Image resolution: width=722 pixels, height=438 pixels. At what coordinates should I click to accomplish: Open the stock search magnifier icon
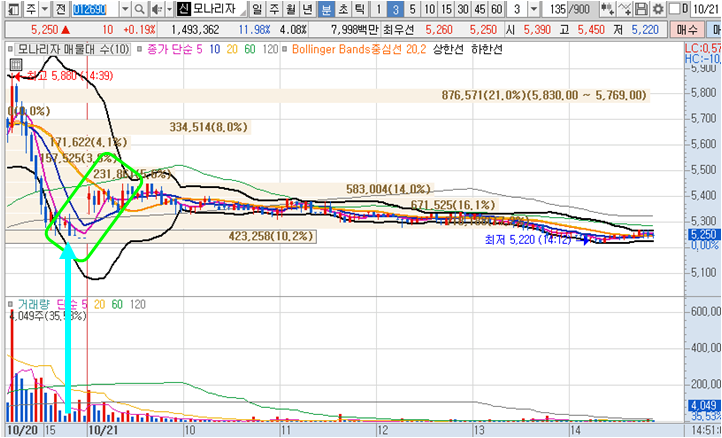tap(139, 9)
